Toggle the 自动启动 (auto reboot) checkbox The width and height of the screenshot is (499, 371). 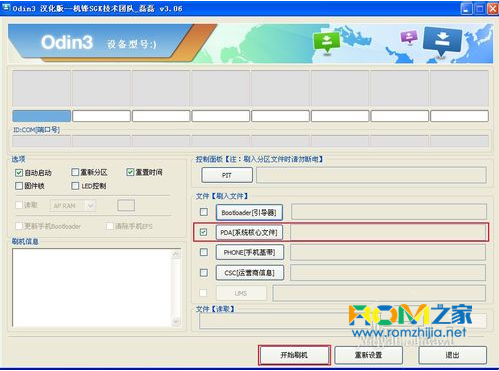[19, 173]
